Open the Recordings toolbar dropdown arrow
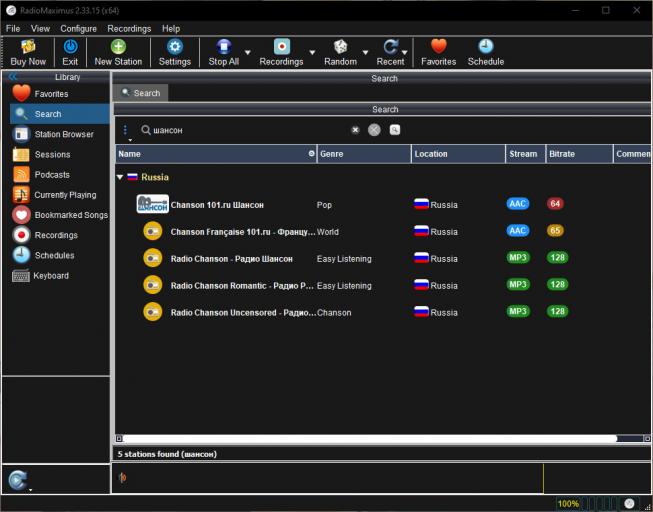This screenshot has height=512, width=653. 312,52
